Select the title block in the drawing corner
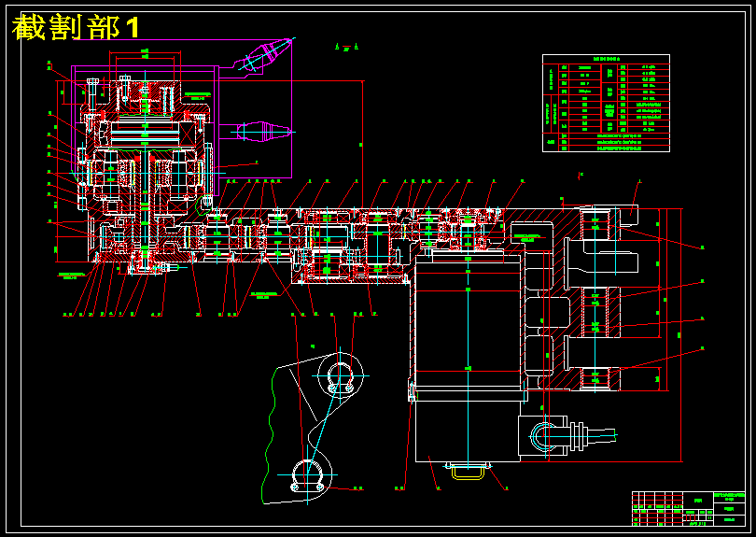 pyautogui.click(x=689, y=509)
